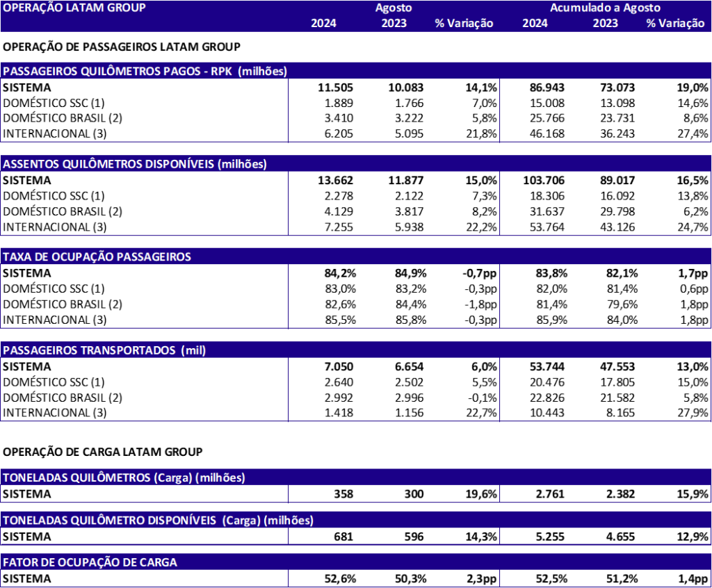Select the passengers value 7.050

(x=339, y=366)
